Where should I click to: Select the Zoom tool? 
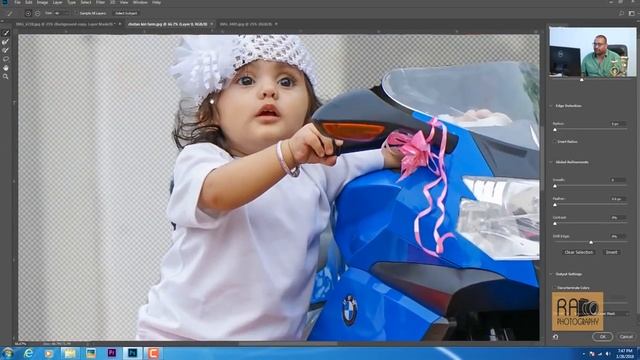pos(6,76)
